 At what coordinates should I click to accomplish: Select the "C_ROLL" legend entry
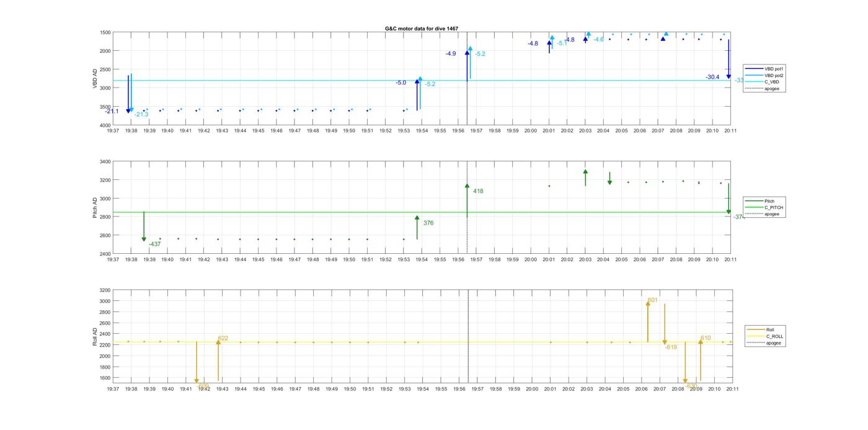coord(765,336)
